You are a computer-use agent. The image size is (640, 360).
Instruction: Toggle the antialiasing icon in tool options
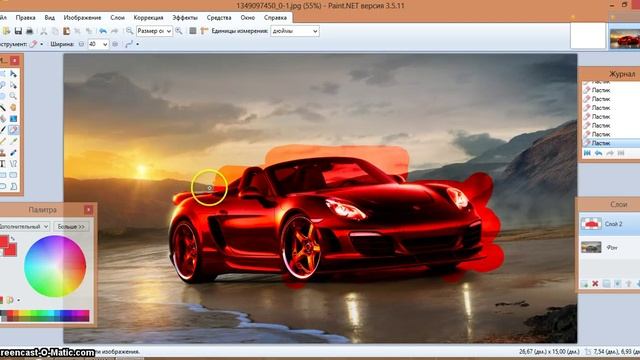pos(129,44)
